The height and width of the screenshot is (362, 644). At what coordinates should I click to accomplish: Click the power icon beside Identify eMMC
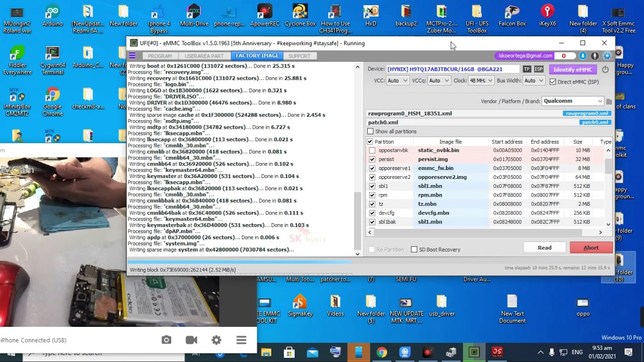click(x=605, y=69)
